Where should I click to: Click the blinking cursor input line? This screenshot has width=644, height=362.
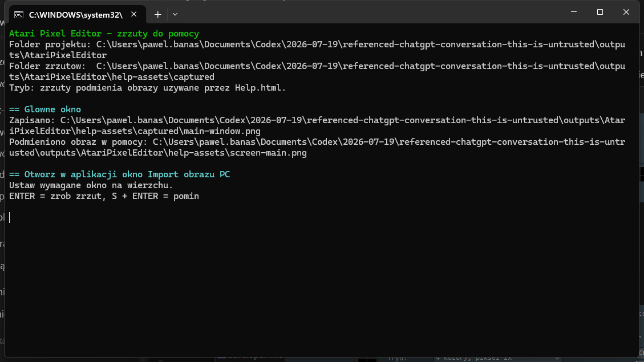tap(10, 218)
